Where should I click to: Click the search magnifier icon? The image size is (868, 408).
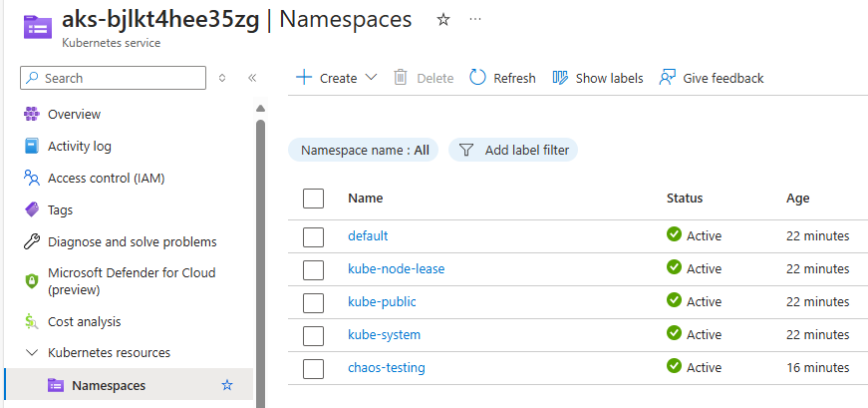(33, 78)
